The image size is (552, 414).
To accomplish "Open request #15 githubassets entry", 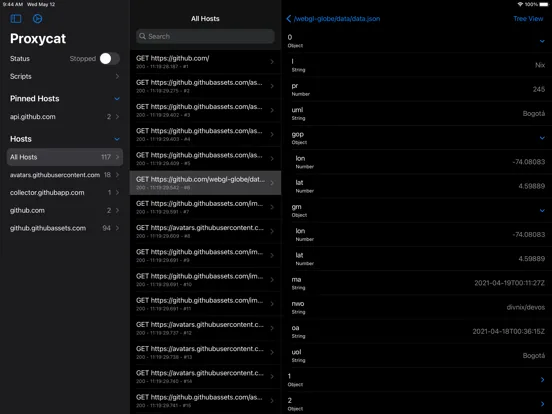I will 205,401.
